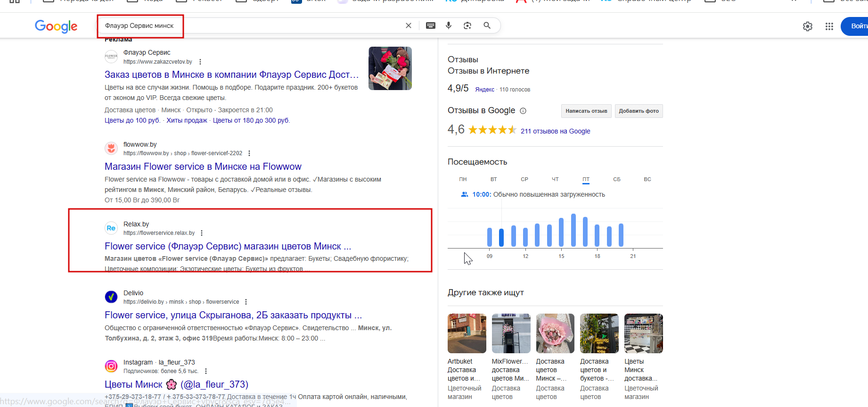Open Заказ цветов в Минске ad link
The width and height of the screenshot is (868, 407).
(x=231, y=75)
